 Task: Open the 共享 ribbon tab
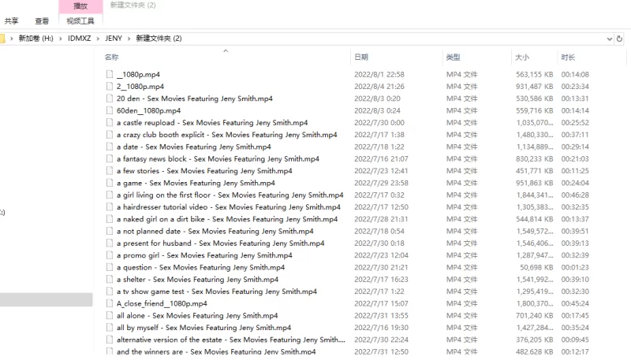point(12,21)
